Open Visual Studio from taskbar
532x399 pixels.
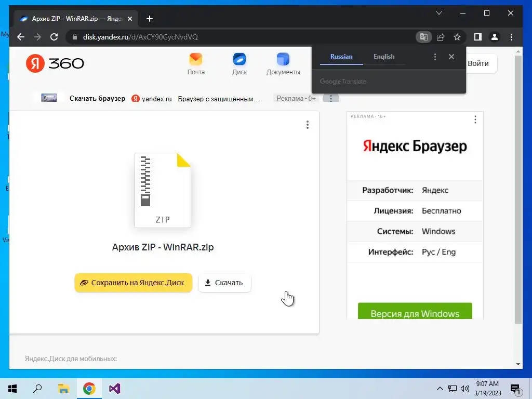click(115, 389)
